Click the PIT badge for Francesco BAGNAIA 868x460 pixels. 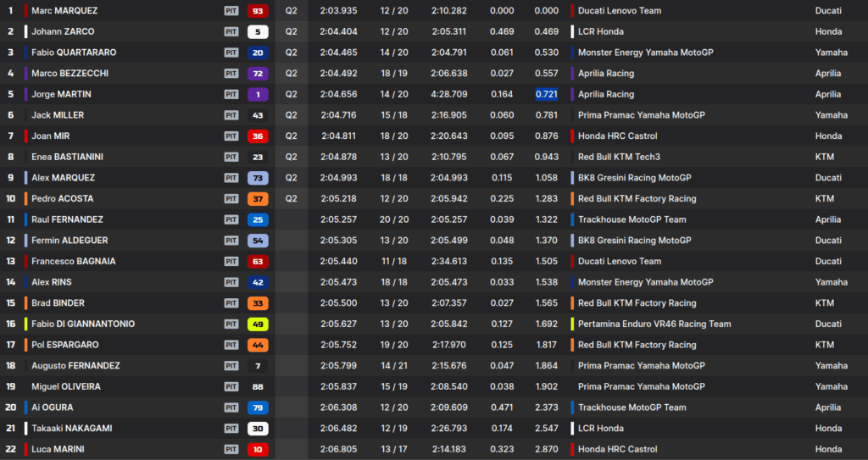[231, 261]
